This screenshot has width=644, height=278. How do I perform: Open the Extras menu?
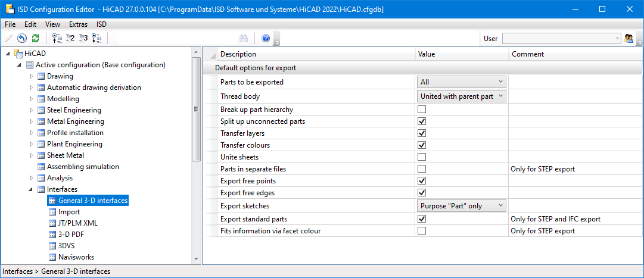click(78, 24)
